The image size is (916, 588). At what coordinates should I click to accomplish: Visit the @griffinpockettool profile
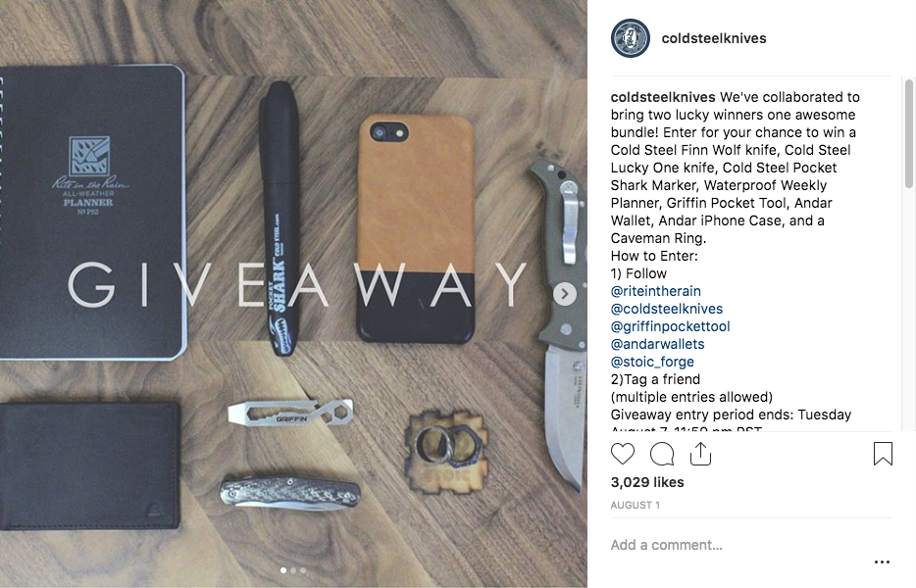click(x=670, y=326)
